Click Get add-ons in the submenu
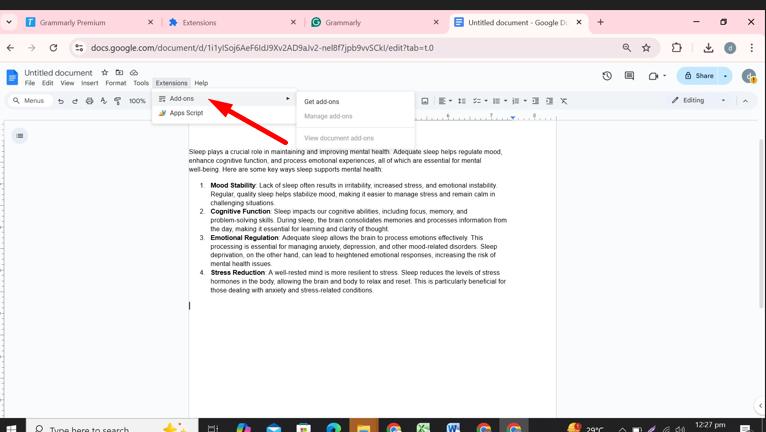The image size is (766, 432). (322, 102)
